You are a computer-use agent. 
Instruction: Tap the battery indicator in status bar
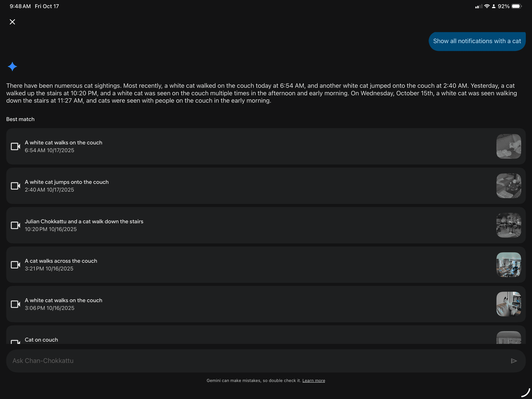coord(516,6)
